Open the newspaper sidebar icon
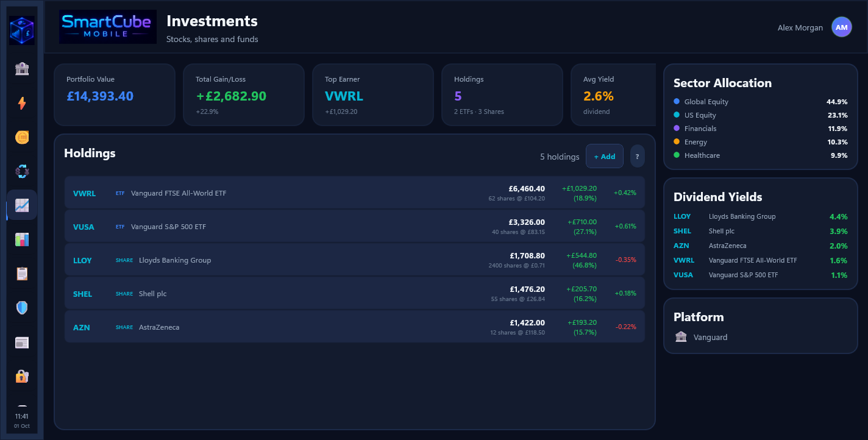Image resolution: width=868 pixels, height=440 pixels. tap(22, 342)
